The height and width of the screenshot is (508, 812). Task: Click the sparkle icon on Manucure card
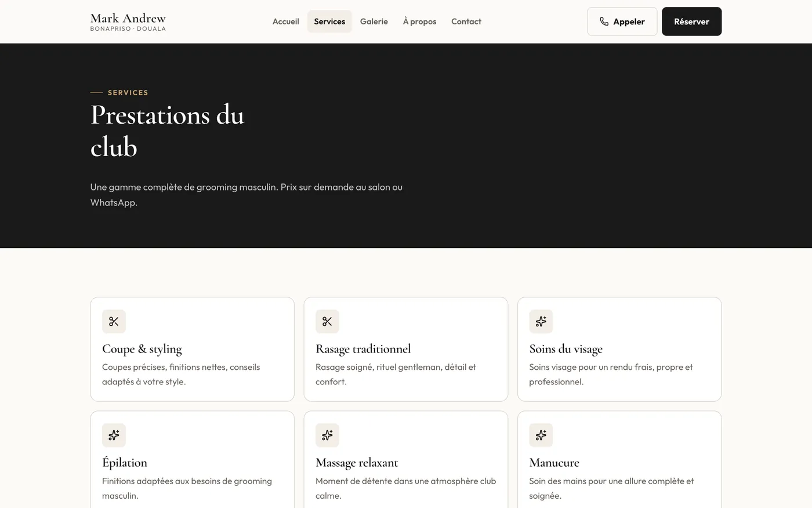coord(541,435)
